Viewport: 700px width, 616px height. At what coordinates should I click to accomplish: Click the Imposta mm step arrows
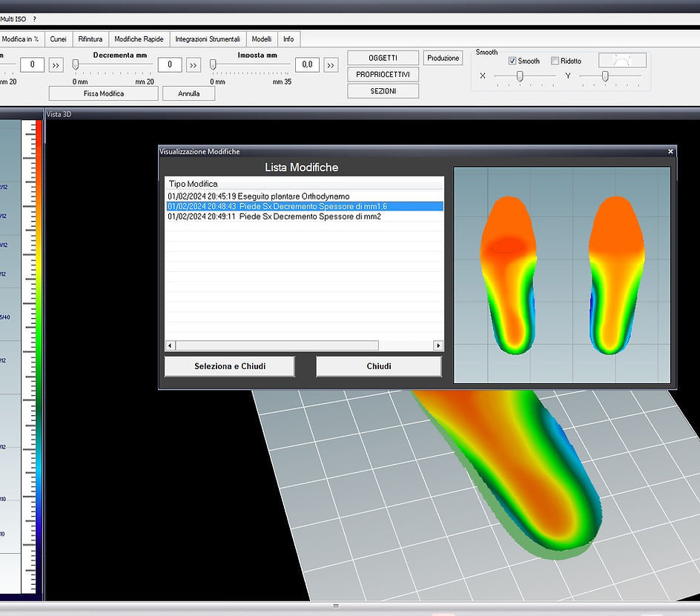click(x=331, y=64)
